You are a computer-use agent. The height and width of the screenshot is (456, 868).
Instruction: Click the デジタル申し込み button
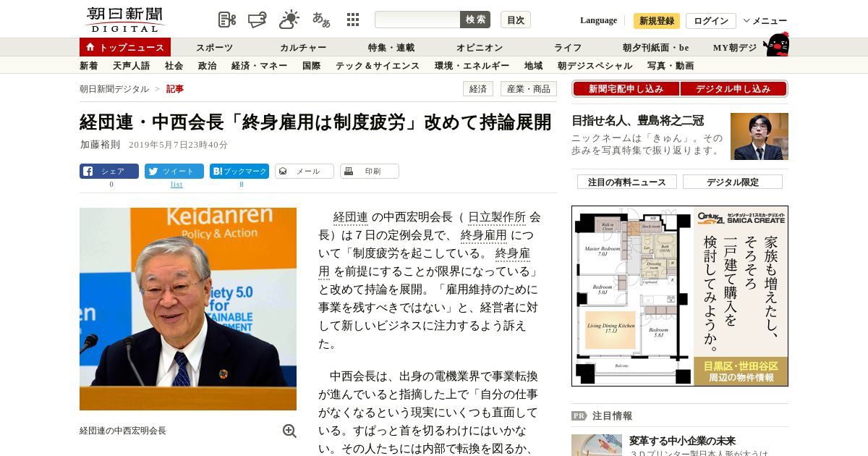733,89
